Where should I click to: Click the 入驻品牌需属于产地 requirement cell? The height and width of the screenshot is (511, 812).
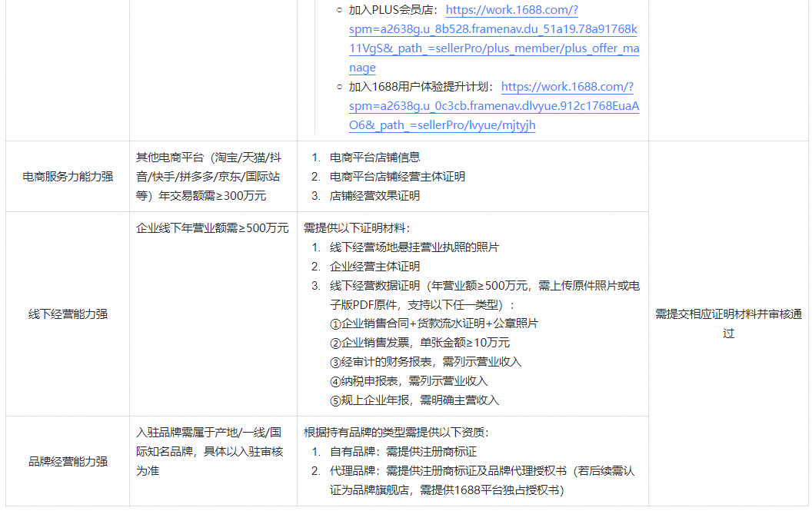pos(208,451)
